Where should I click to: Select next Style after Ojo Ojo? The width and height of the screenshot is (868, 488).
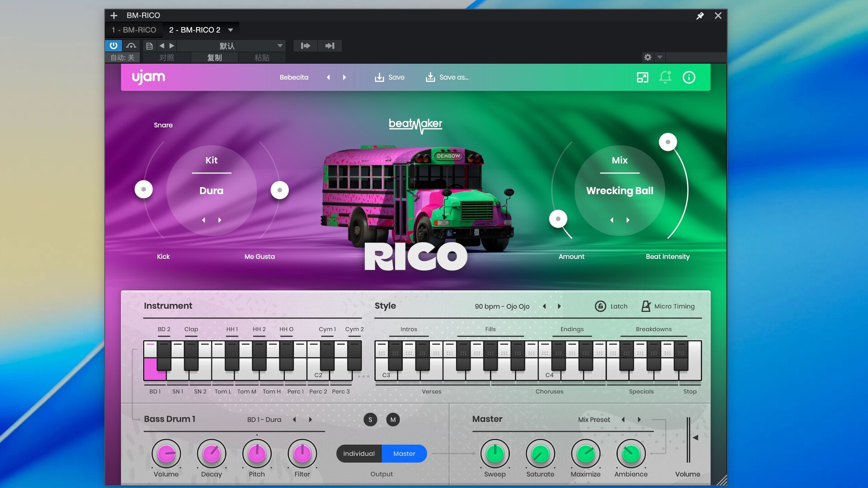[559, 306]
